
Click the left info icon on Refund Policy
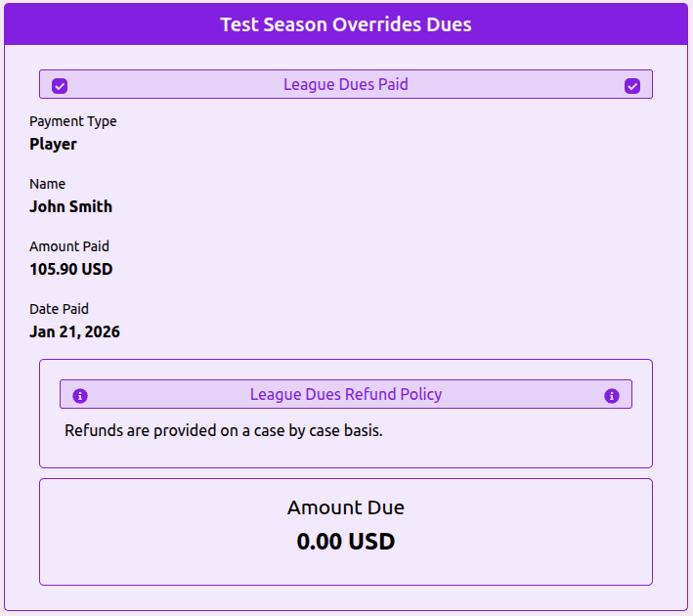pos(80,396)
